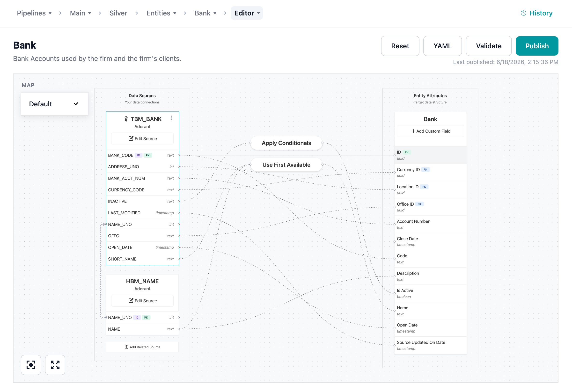Screen dimensions: 572x392
Task: Click the PK badge on entity ID attribute
Action: coord(407,152)
